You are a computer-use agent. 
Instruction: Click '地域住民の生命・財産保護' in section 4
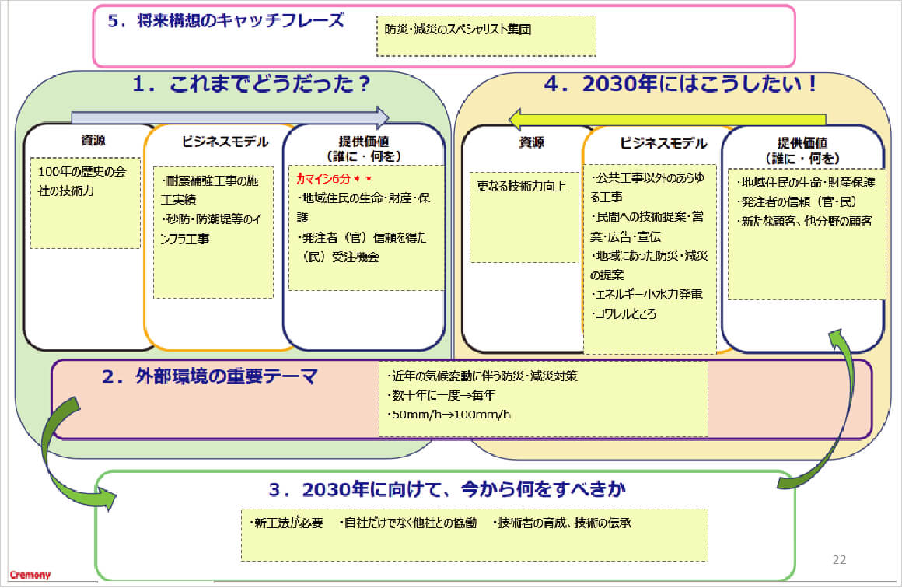click(x=806, y=182)
